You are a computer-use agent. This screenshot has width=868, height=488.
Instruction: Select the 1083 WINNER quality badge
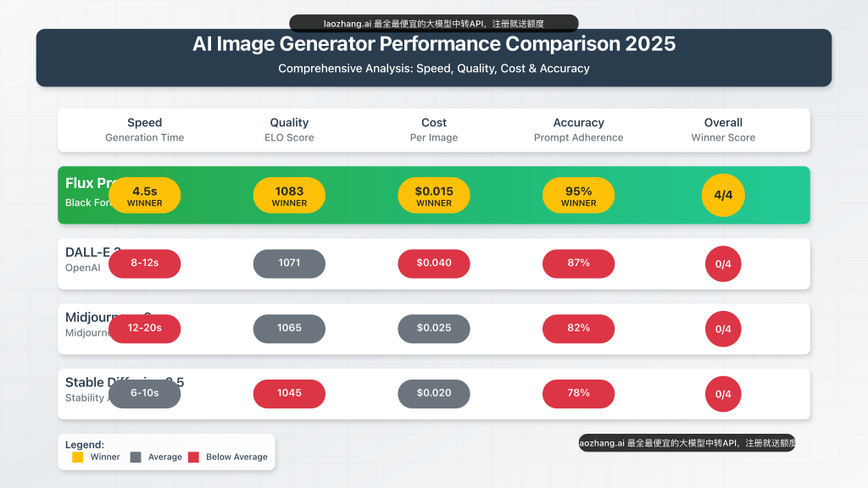click(289, 196)
